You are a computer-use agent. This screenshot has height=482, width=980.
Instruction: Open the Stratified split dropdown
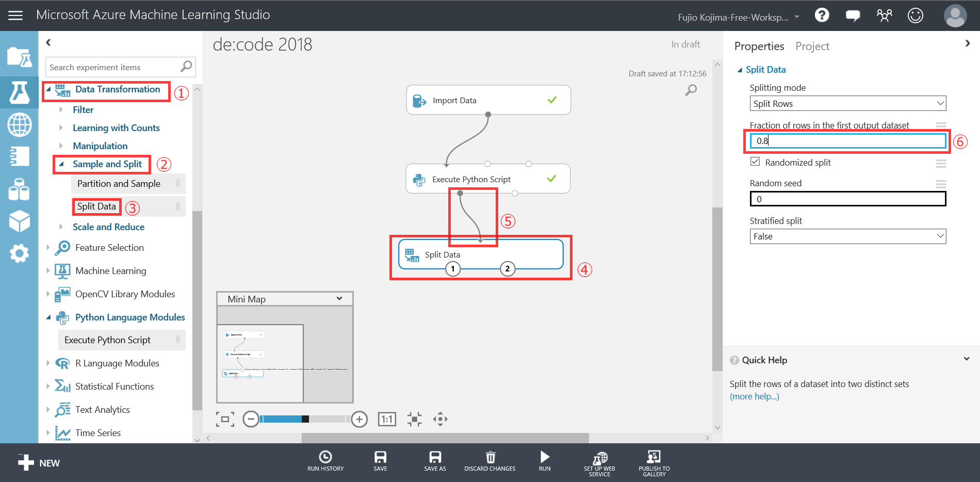click(847, 236)
